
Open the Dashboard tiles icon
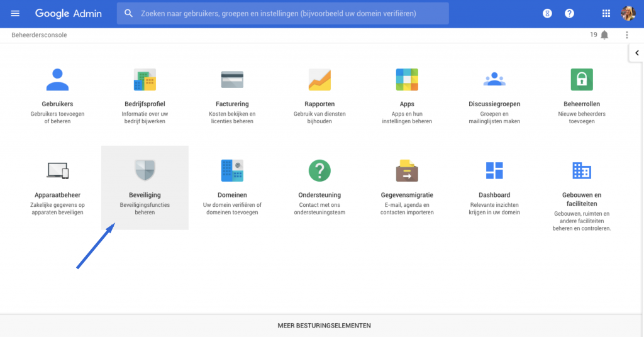pos(494,171)
